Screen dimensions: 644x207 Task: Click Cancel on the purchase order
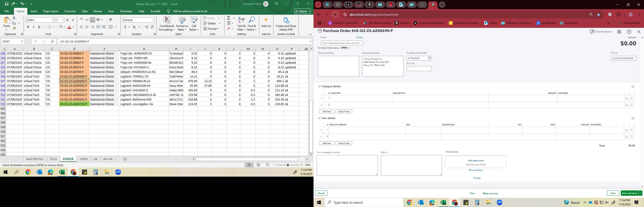[x=321, y=193]
